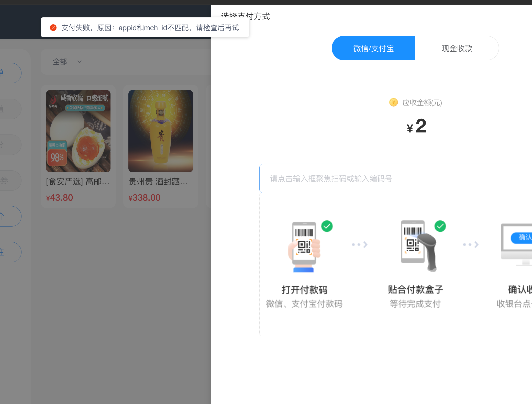Click the red error icon in toast

pyautogui.click(x=53, y=28)
